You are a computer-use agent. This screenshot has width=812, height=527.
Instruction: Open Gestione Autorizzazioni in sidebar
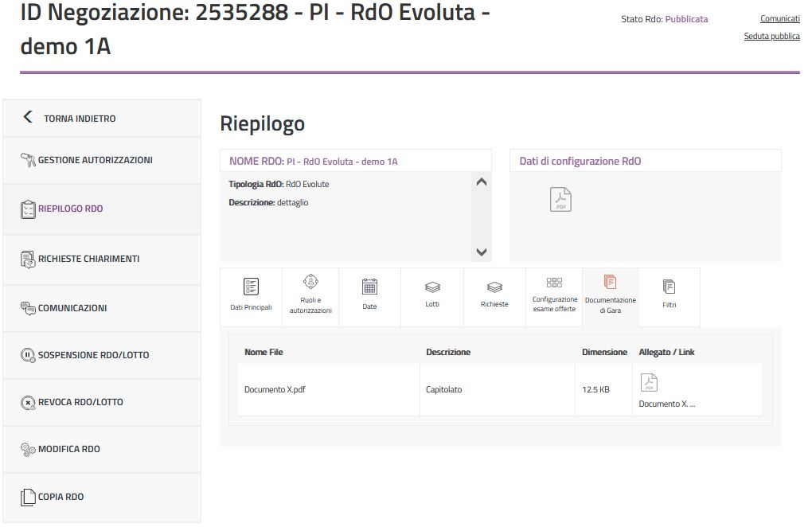95,160
